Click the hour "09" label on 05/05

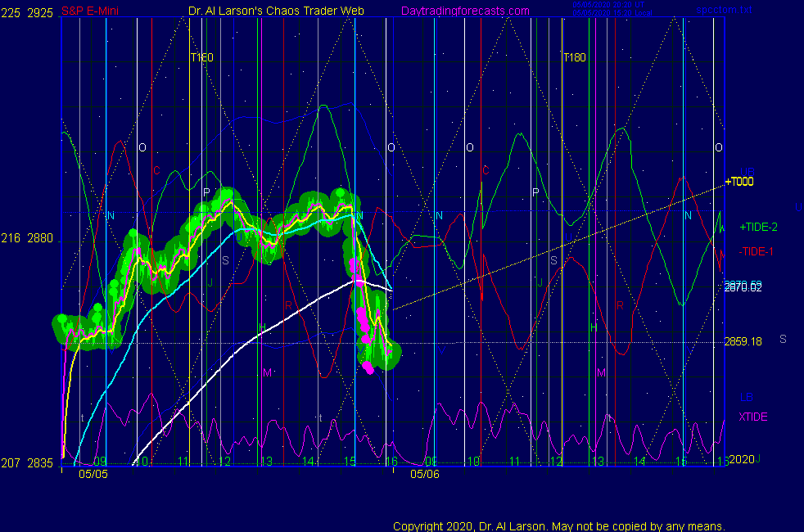coord(100,461)
